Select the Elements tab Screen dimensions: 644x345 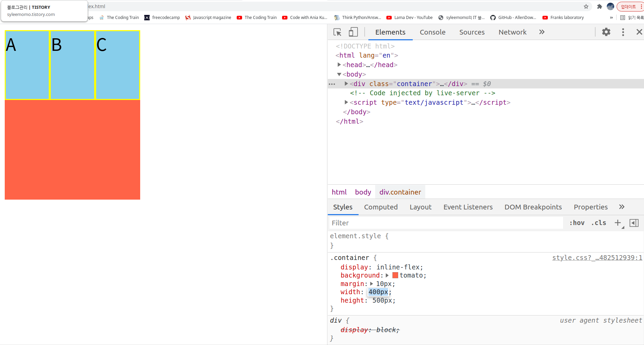[x=390, y=32]
